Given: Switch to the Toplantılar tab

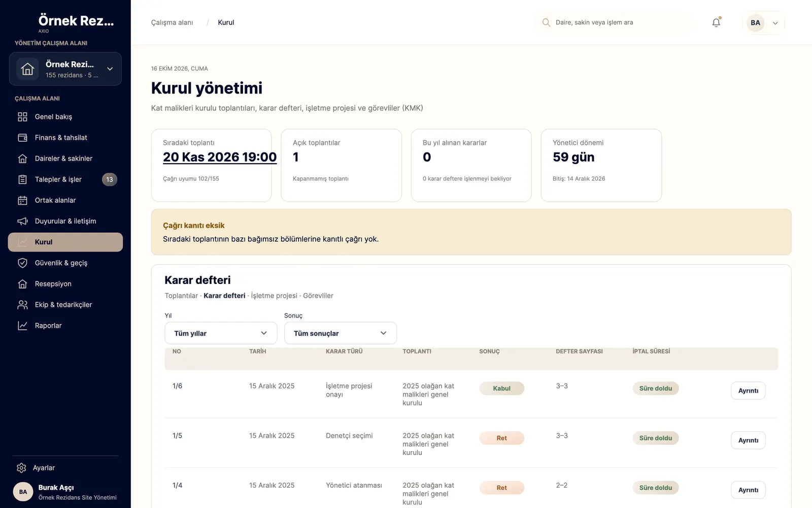Looking at the screenshot, I should pos(181,296).
